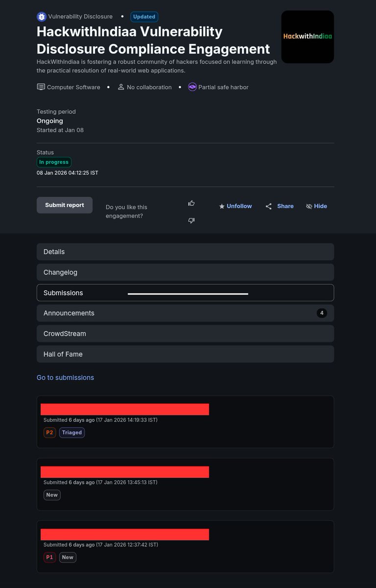Click New badge on 13:45:13 submission

point(52,495)
